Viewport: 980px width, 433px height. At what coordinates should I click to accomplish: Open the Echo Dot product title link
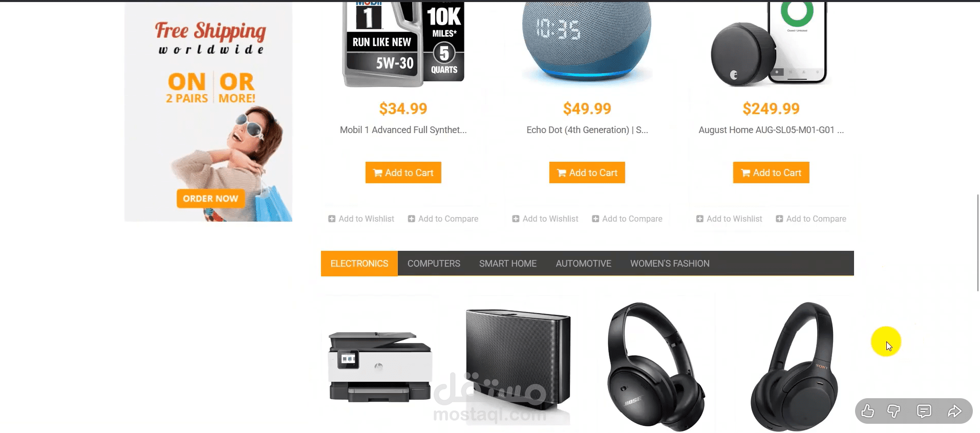(587, 130)
